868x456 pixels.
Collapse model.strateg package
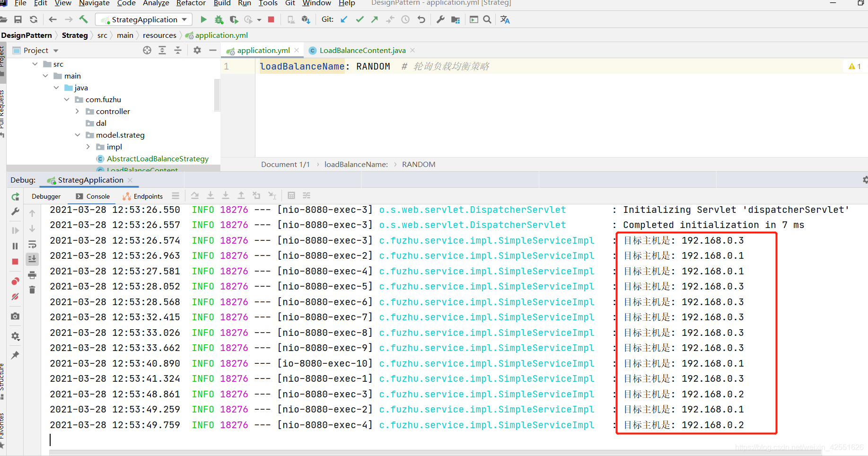[x=78, y=135]
